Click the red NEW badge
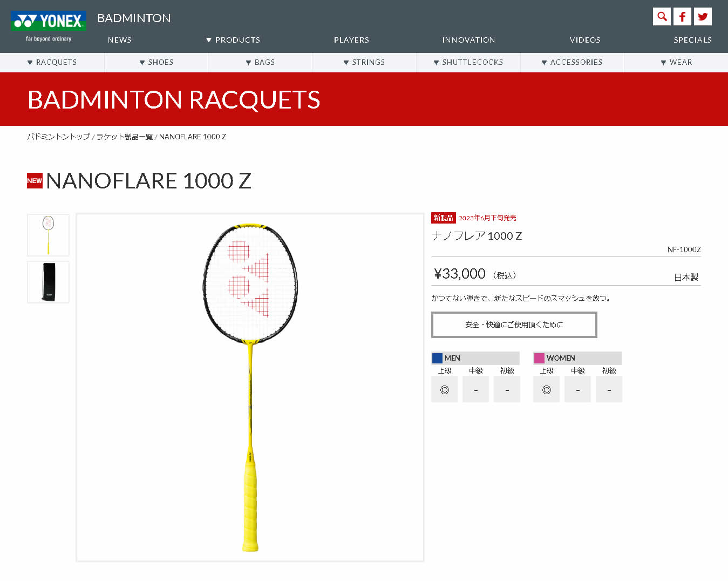 pos(35,180)
